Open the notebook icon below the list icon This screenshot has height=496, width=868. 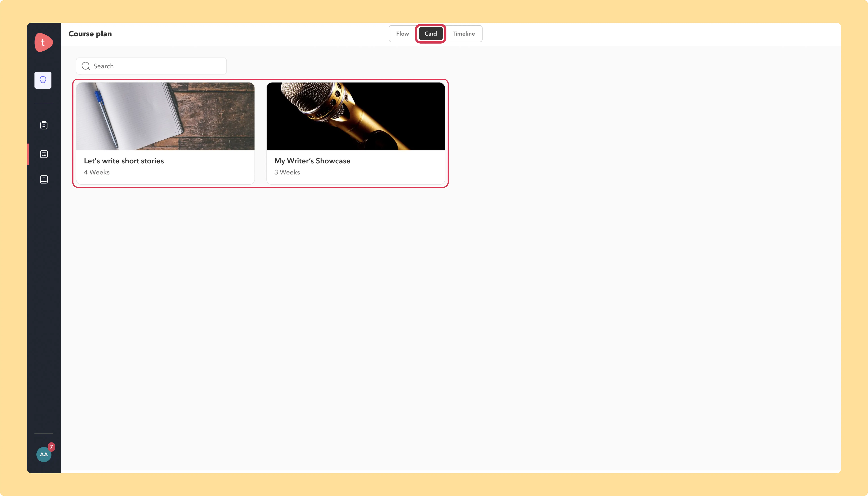pyautogui.click(x=44, y=180)
